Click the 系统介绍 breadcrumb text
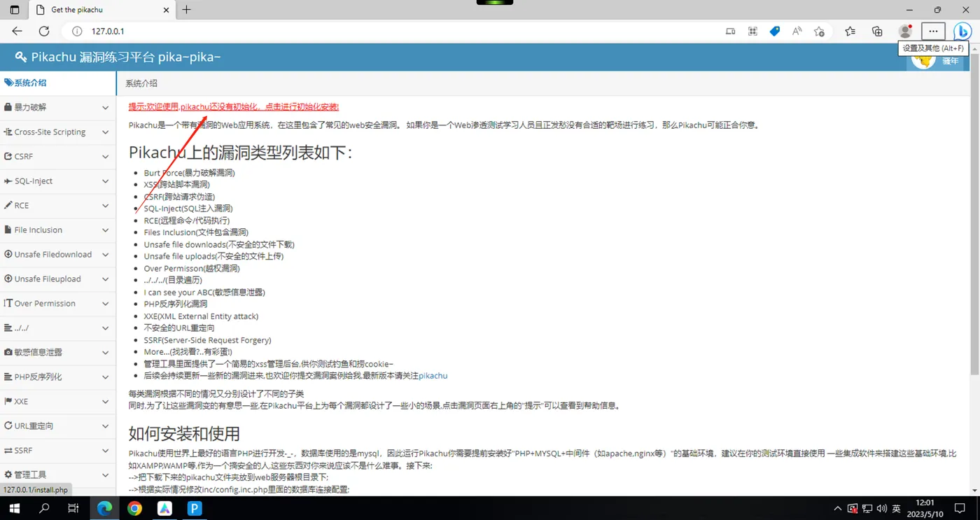Viewport: 980px width, 520px height. [141, 83]
